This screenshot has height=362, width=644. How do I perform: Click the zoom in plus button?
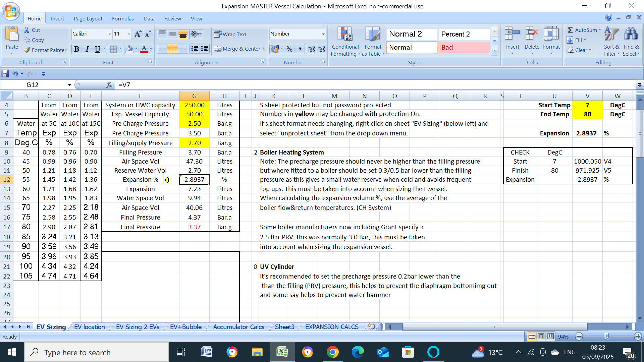coord(638,337)
